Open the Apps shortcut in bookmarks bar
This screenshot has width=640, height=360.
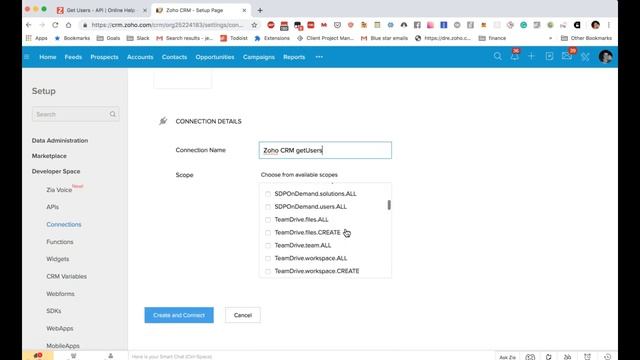coord(37,38)
